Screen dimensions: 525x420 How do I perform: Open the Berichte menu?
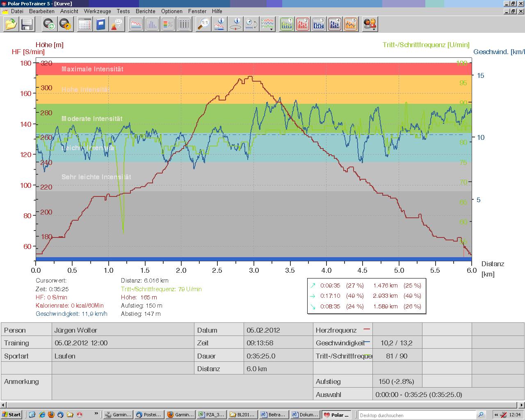coord(145,11)
